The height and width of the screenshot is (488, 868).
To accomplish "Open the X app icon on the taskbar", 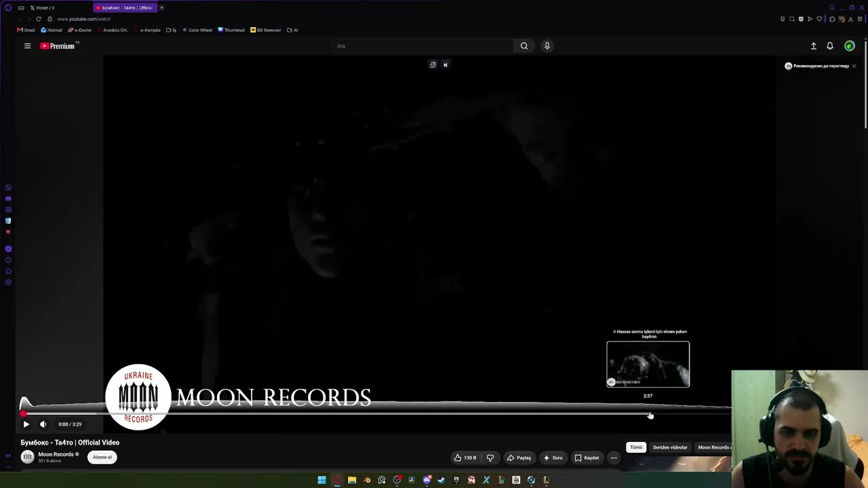I will (x=486, y=480).
